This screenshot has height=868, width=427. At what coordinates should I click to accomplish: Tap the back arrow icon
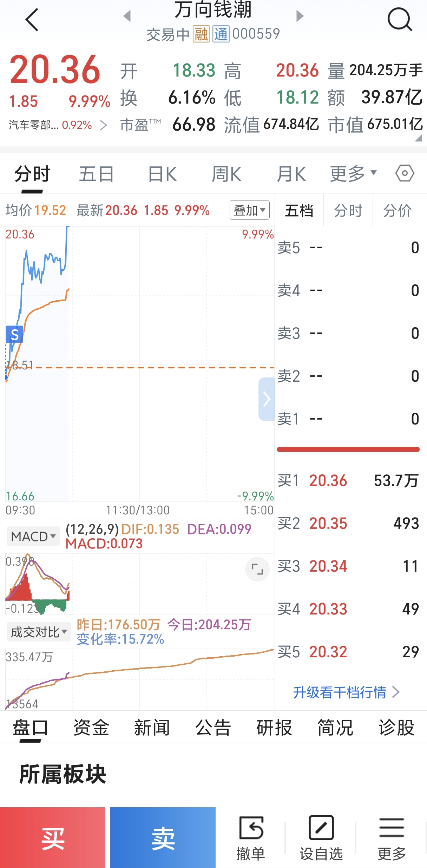pos(32,20)
